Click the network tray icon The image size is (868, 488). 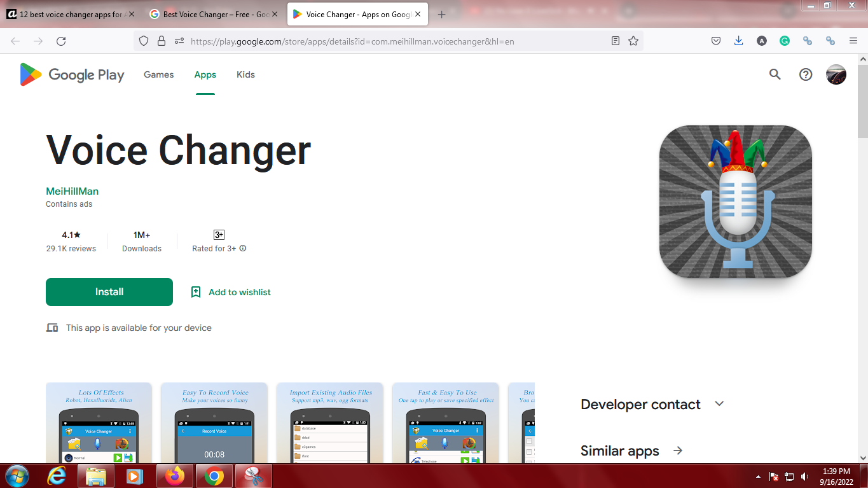pos(789,477)
